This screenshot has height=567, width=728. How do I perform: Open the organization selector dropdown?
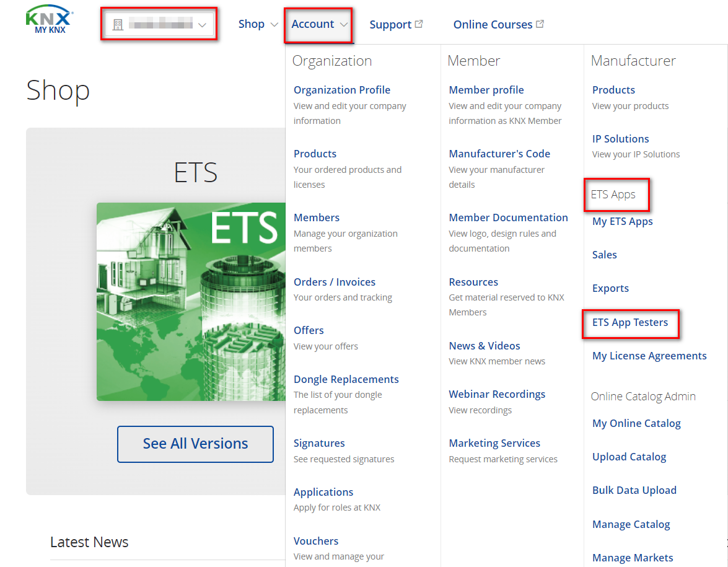[x=159, y=24]
